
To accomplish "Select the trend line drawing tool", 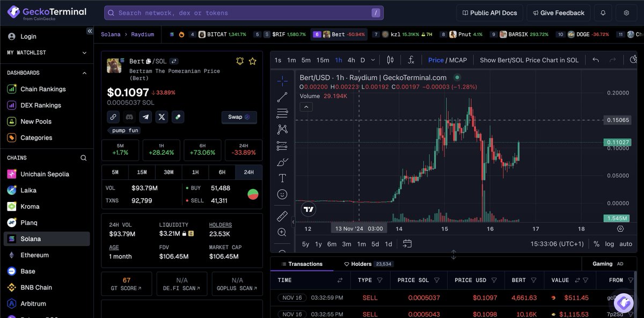I will (x=282, y=97).
